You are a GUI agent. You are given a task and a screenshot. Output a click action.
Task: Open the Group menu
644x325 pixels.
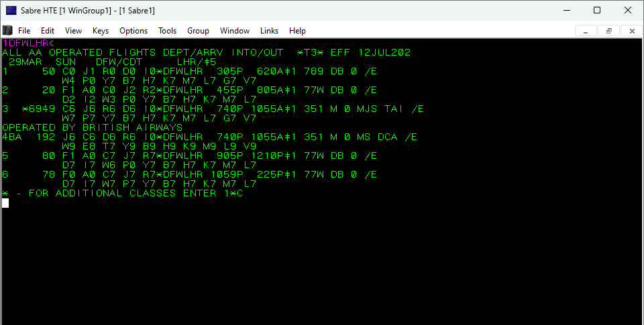(x=198, y=31)
